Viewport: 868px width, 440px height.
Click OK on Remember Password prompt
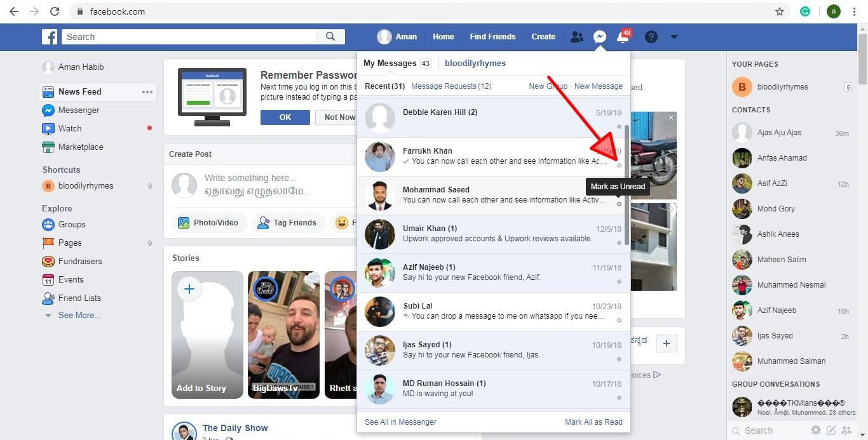point(285,117)
